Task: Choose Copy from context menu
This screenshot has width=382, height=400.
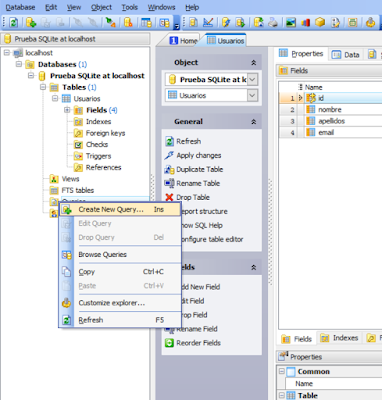Action: pyautogui.click(x=120, y=272)
